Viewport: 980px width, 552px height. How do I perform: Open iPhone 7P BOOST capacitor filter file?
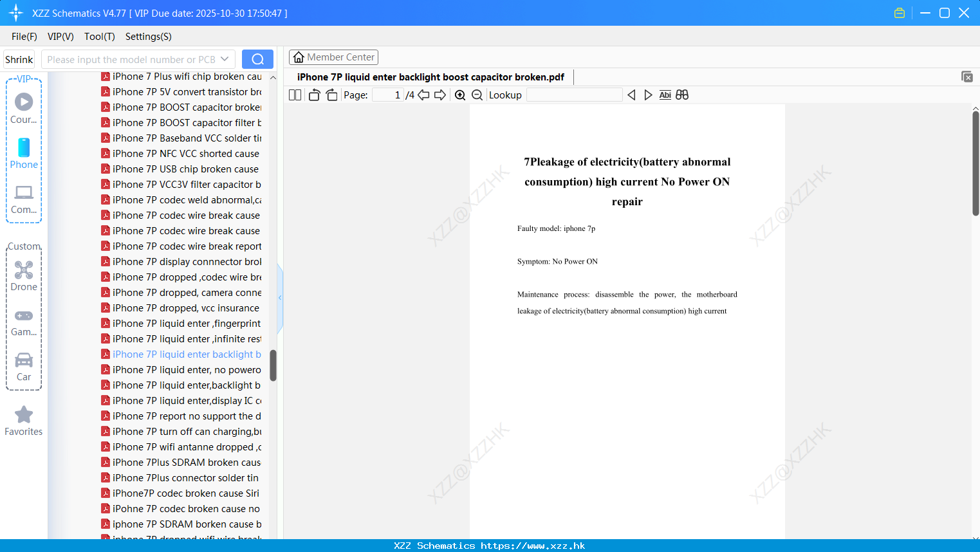pyautogui.click(x=181, y=123)
